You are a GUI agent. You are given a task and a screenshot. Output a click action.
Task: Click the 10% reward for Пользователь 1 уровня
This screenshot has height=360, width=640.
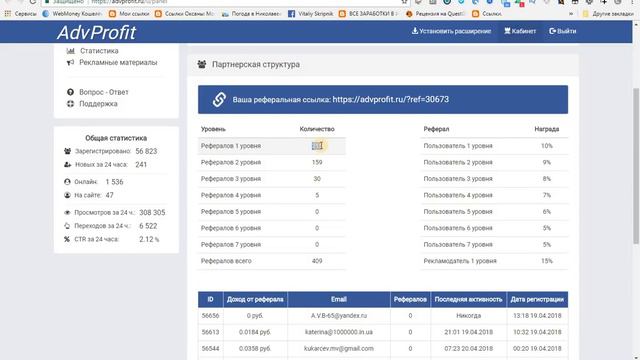click(x=547, y=146)
